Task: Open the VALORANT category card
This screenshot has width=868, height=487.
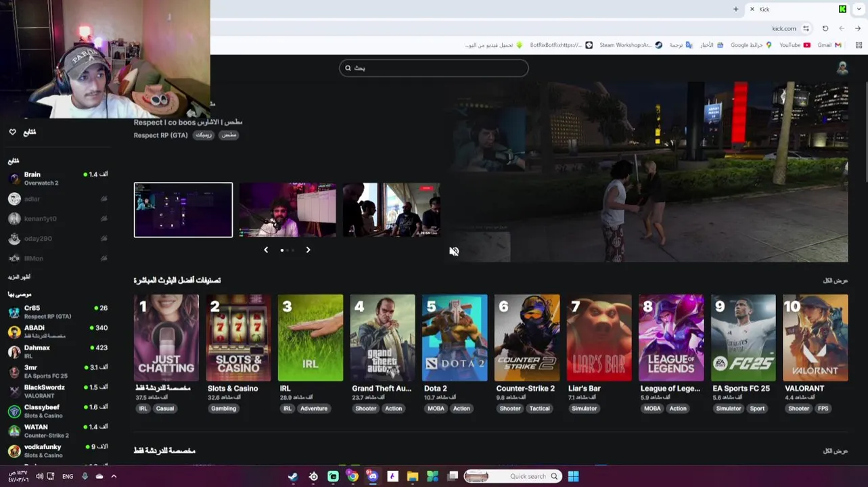Action: tap(815, 338)
